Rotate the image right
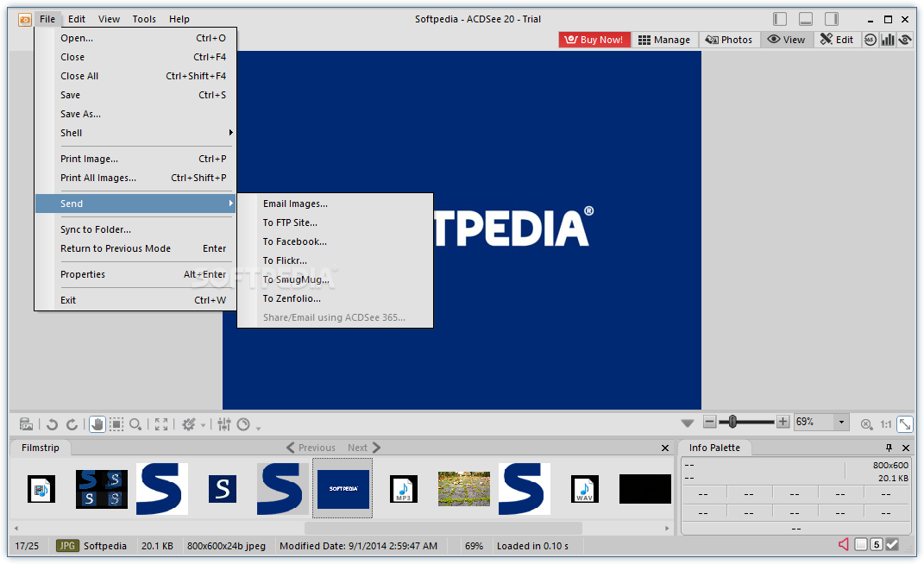The width and height of the screenshot is (924, 564). pyautogui.click(x=72, y=424)
